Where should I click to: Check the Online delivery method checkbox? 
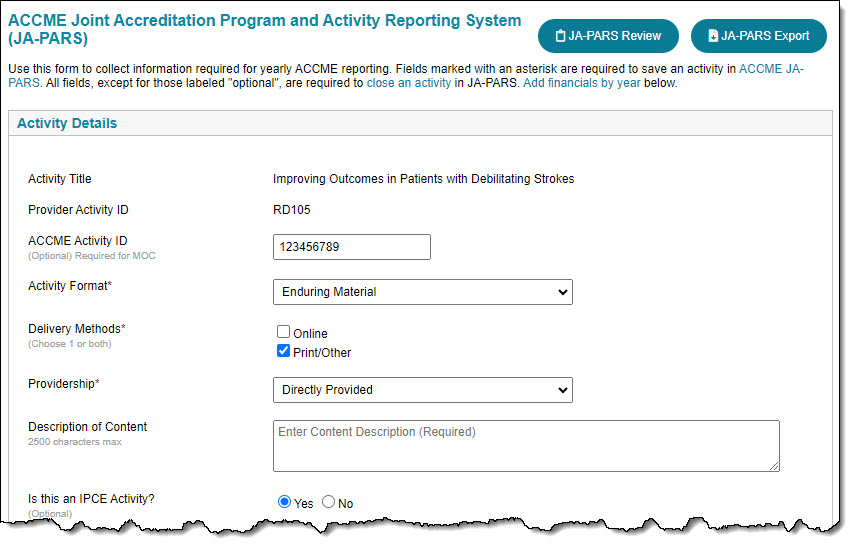pyautogui.click(x=283, y=331)
